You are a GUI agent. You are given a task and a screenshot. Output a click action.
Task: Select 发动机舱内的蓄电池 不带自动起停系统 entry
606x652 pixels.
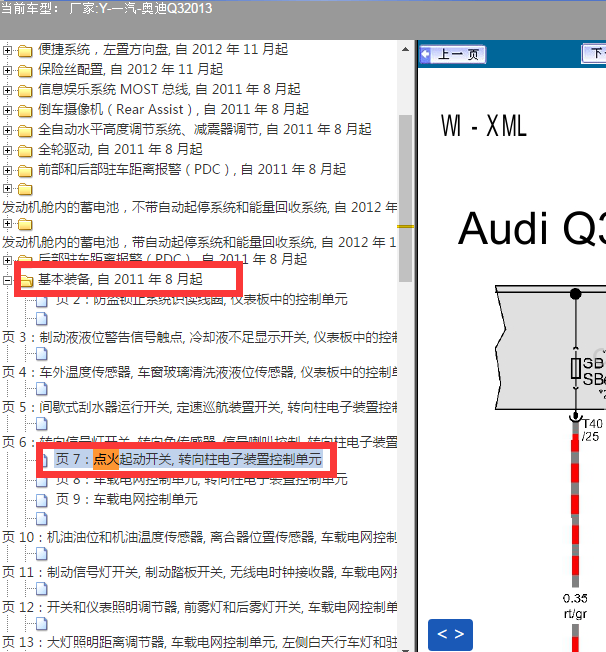click(x=200, y=207)
